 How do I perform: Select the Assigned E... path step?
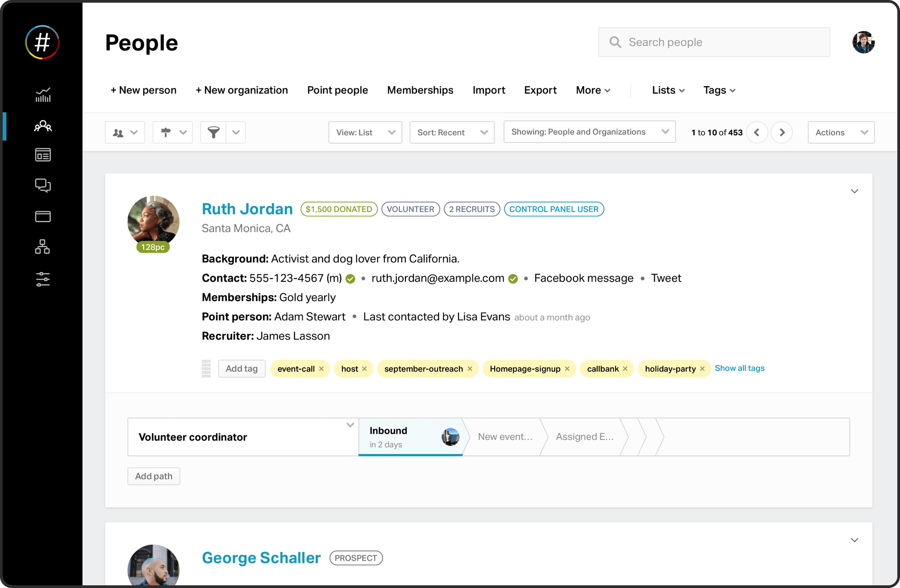[584, 437]
